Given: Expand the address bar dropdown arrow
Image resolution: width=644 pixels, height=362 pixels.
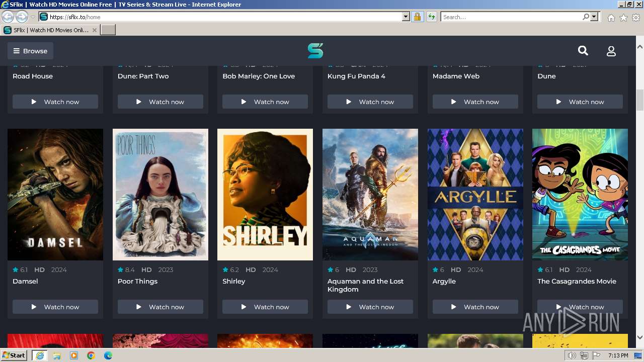Looking at the screenshot, I should coord(406,17).
